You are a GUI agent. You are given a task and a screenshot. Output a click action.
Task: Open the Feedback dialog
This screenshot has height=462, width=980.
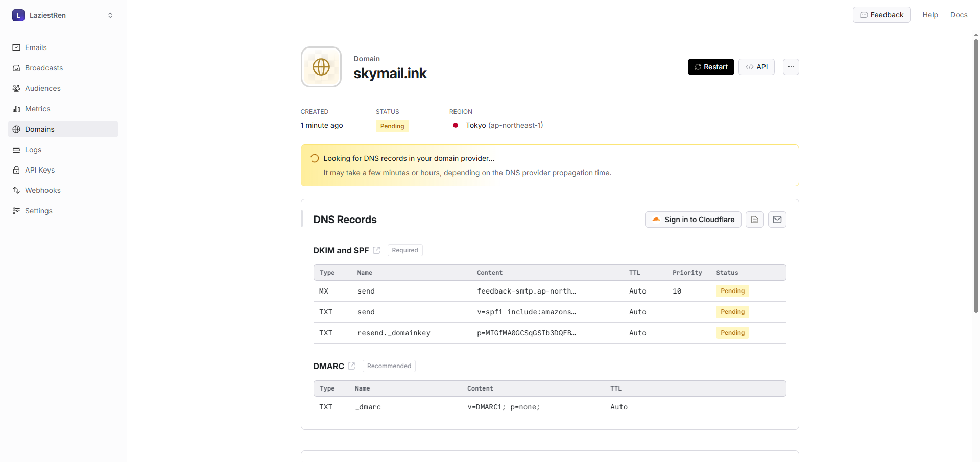coord(881,15)
